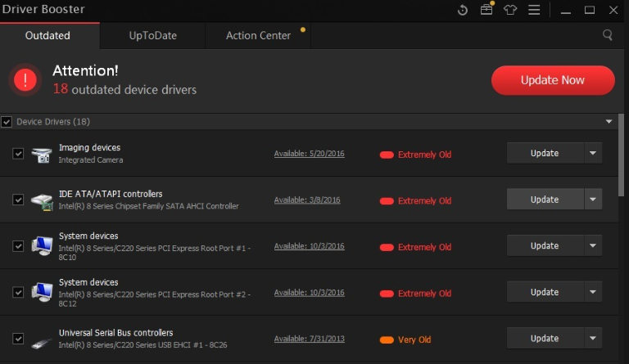Open Update dropdown for IDE ATA/ATAPI controllers

point(593,199)
